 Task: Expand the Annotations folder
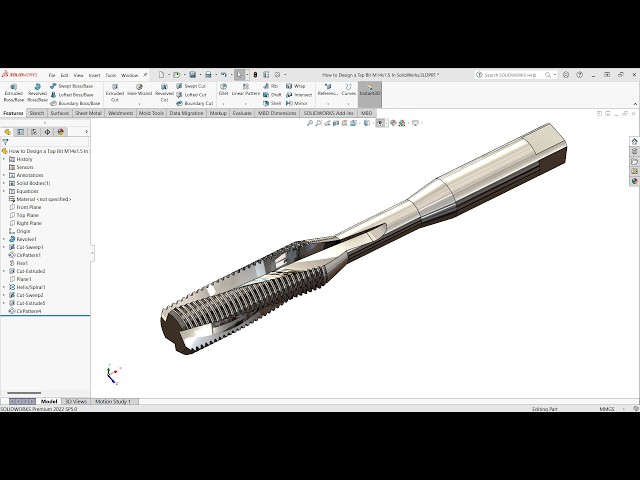[x=4, y=175]
